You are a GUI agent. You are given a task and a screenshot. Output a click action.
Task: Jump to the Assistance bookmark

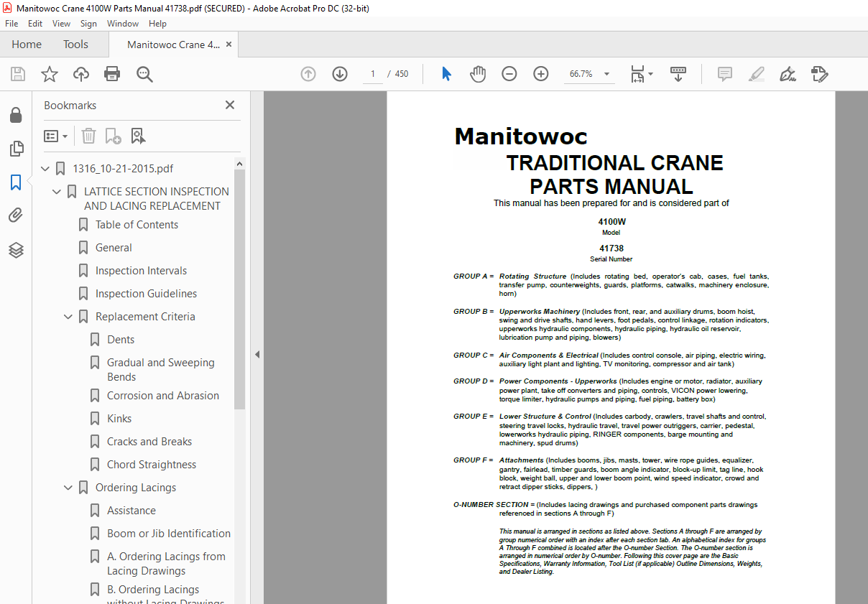coord(131,511)
